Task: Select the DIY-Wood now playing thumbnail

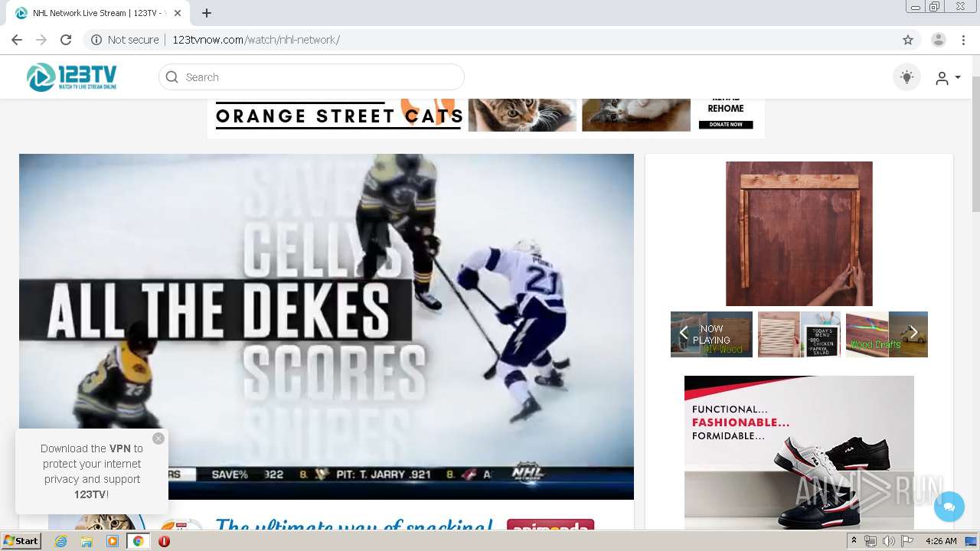Action: [711, 334]
